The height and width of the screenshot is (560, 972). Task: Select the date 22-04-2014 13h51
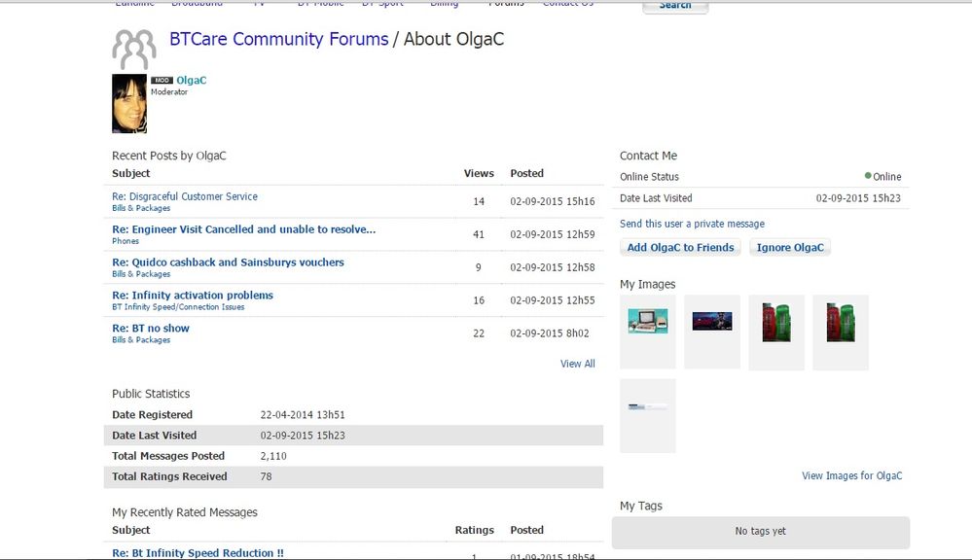click(303, 415)
